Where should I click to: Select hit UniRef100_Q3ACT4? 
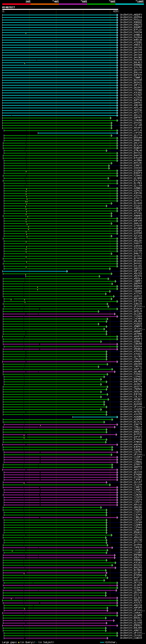point(131,424)
